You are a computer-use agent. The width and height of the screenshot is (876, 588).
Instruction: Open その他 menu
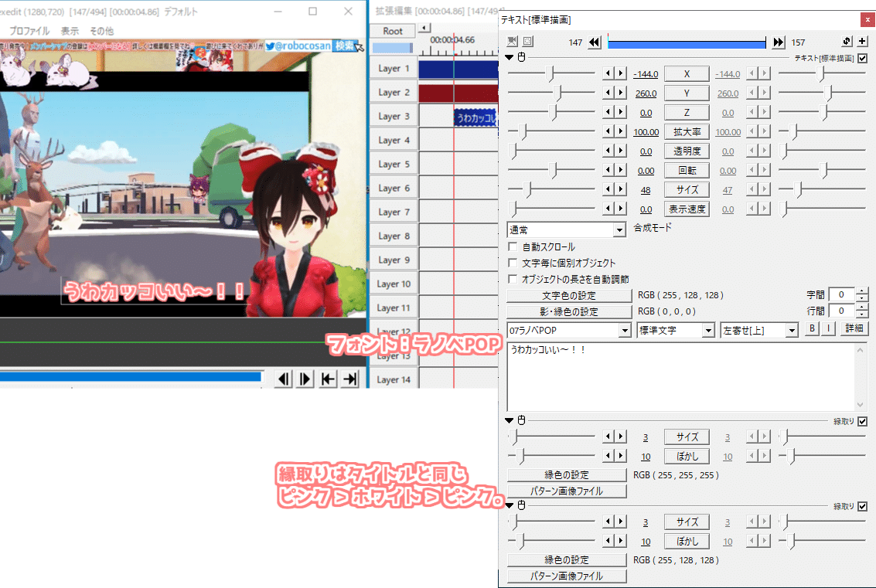102,31
